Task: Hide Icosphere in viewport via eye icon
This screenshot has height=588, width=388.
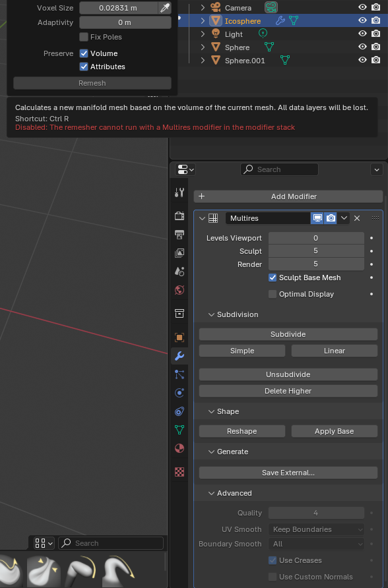Action: [362, 20]
